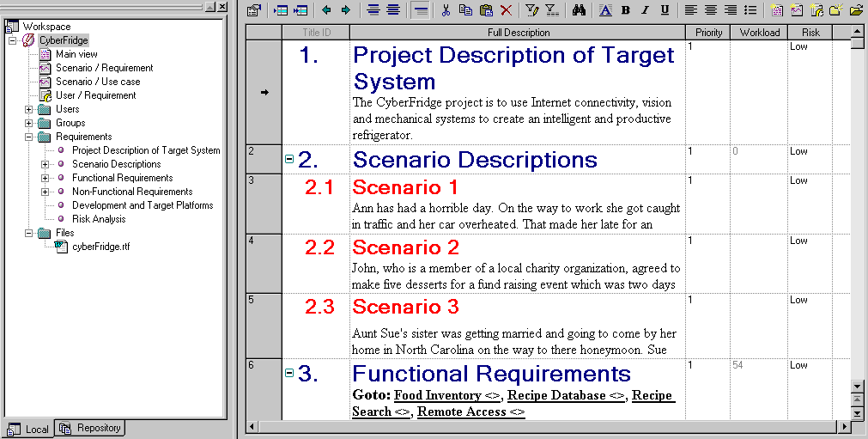868x439 pixels.
Task: Collapse the Files folder
Action: point(29,233)
